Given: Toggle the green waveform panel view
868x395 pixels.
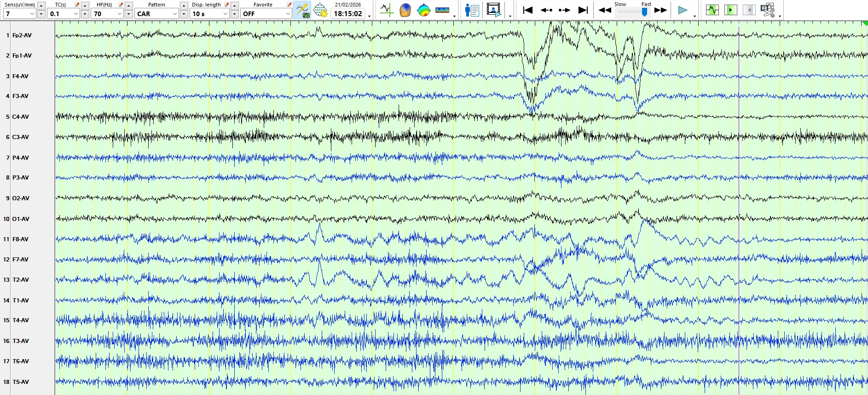Looking at the screenshot, I should tap(712, 10).
